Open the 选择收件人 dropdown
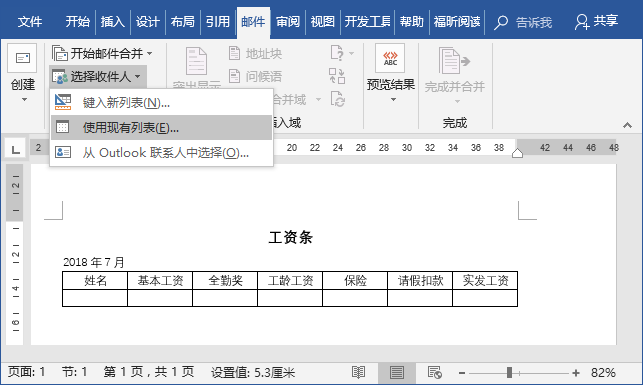The image size is (643, 385). click(98, 76)
